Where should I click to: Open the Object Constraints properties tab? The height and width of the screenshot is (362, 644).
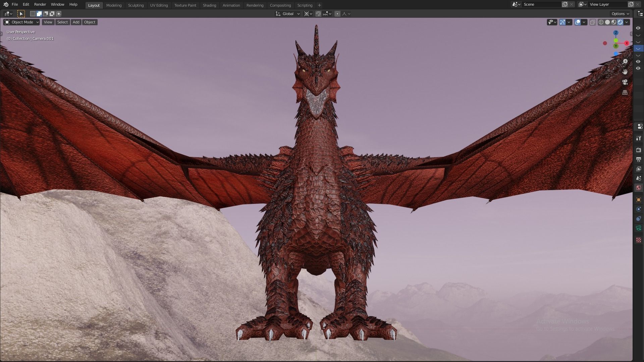[639, 219]
